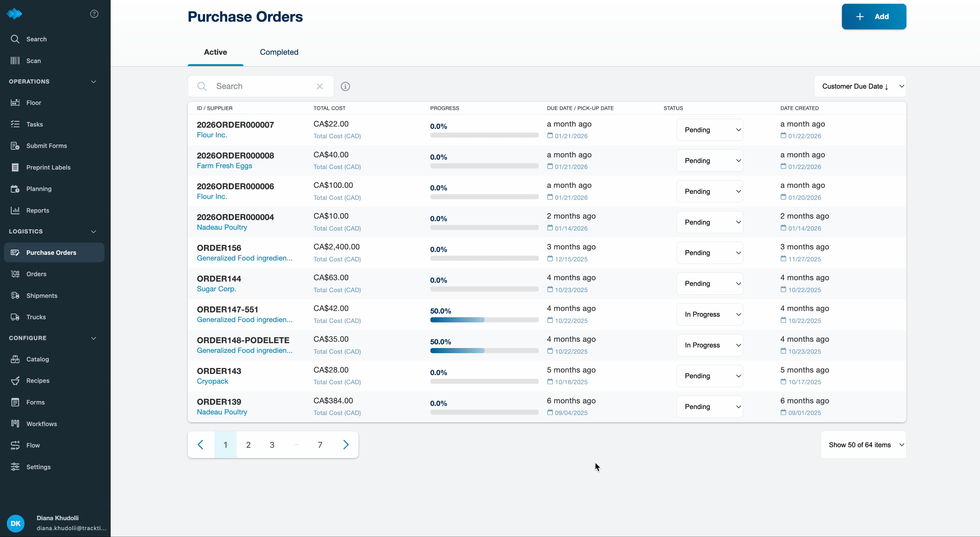
Task: Open Customer Due Date sort dropdown
Action: point(860,86)
